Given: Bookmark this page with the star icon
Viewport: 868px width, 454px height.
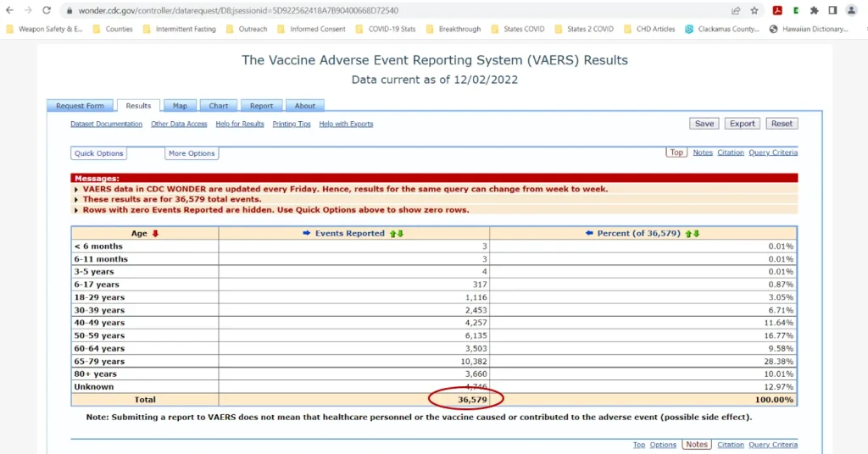Looking at the screenshot, I should pos(754,11).
